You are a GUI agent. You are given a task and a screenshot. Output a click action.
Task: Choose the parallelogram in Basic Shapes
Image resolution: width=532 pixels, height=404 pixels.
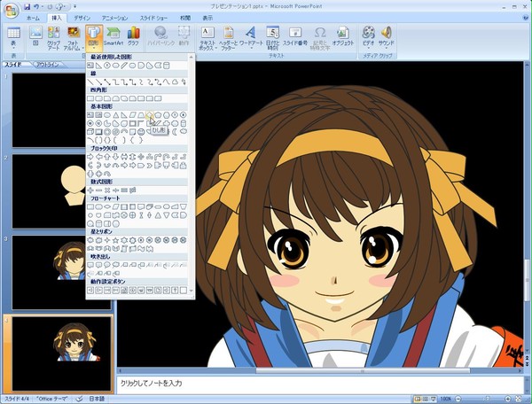(x=133, y=115)
